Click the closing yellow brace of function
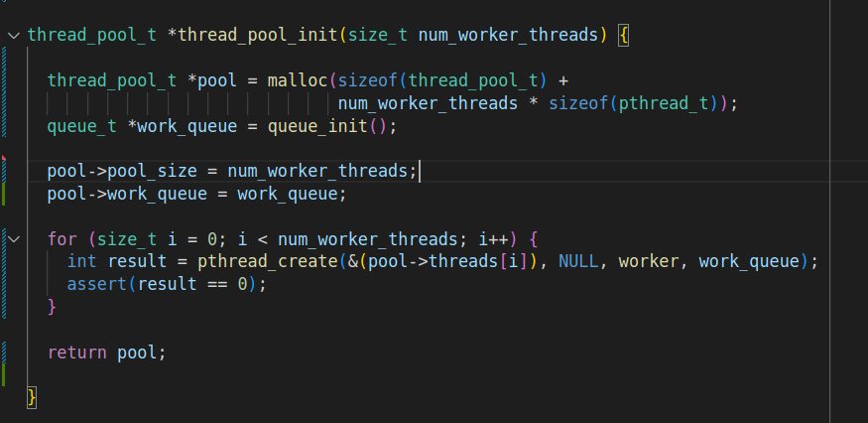 tap(32, 397)
